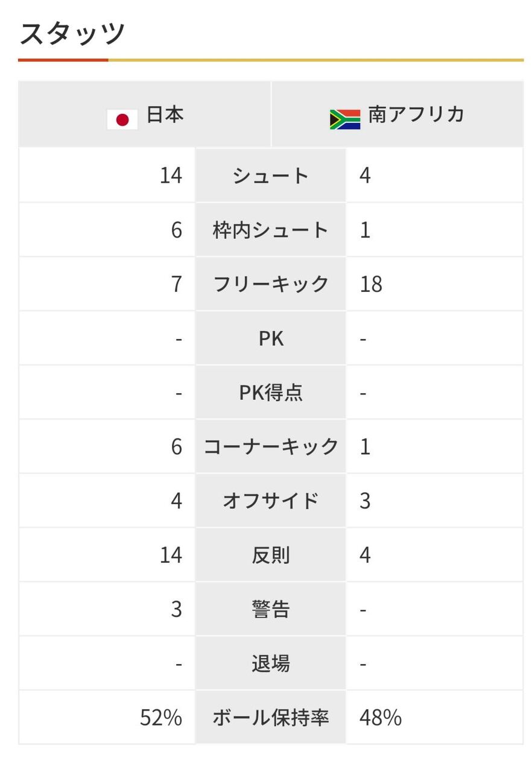Click the 反則 row label
This screenshot has height=772, width=532.
271,555
